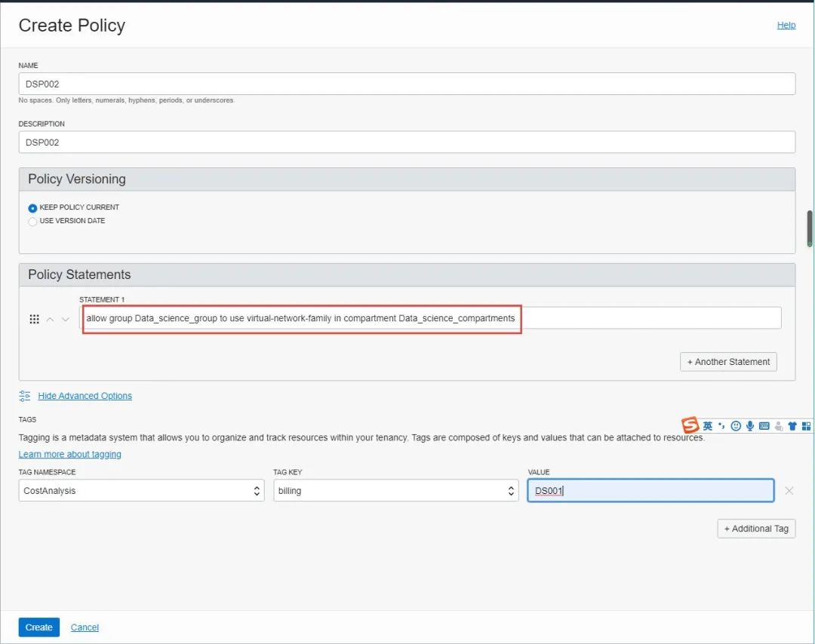This screenshot has width=815, height=644.
Task: Click into the policy Name field
Action: (x=407, y=84)
